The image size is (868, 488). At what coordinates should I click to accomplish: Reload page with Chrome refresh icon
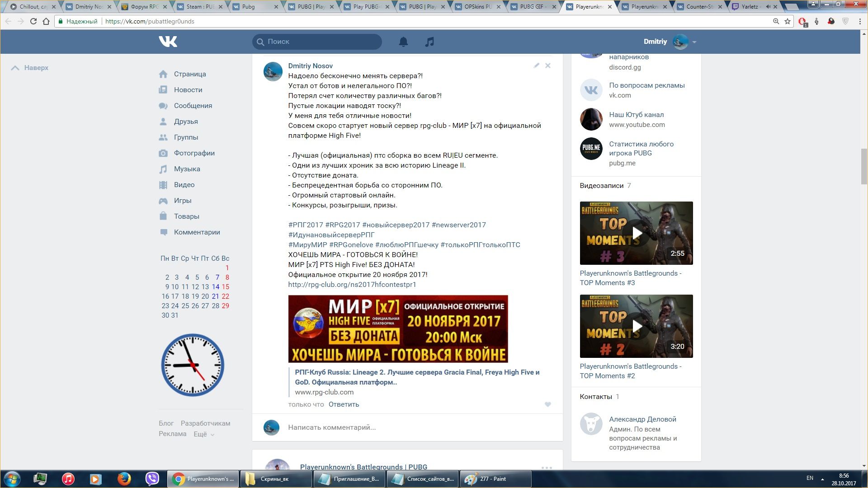(33, 21)
